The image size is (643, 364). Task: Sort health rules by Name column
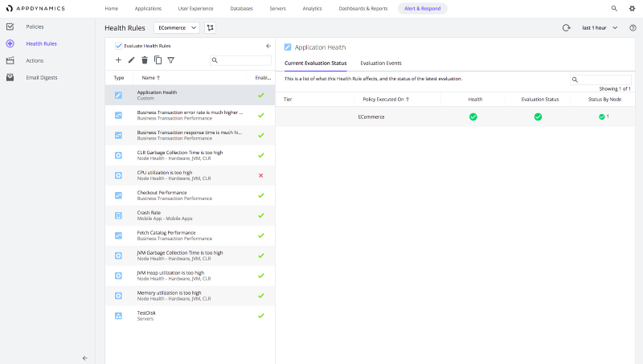pos(151,77)
